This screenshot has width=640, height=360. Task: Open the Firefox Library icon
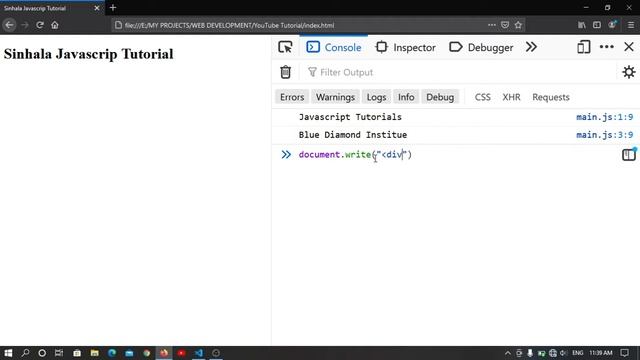point(582,25)
